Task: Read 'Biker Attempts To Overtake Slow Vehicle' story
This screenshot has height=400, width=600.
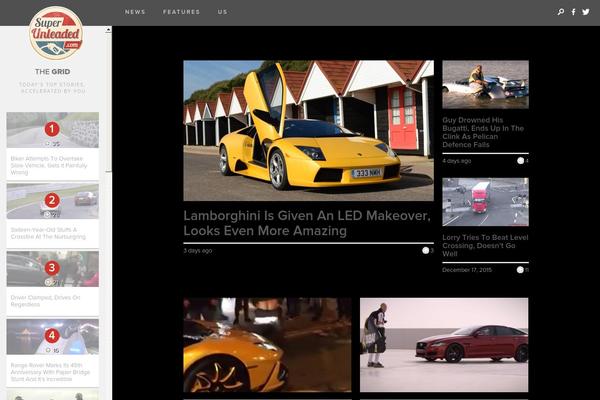Action: pos(49,165)
